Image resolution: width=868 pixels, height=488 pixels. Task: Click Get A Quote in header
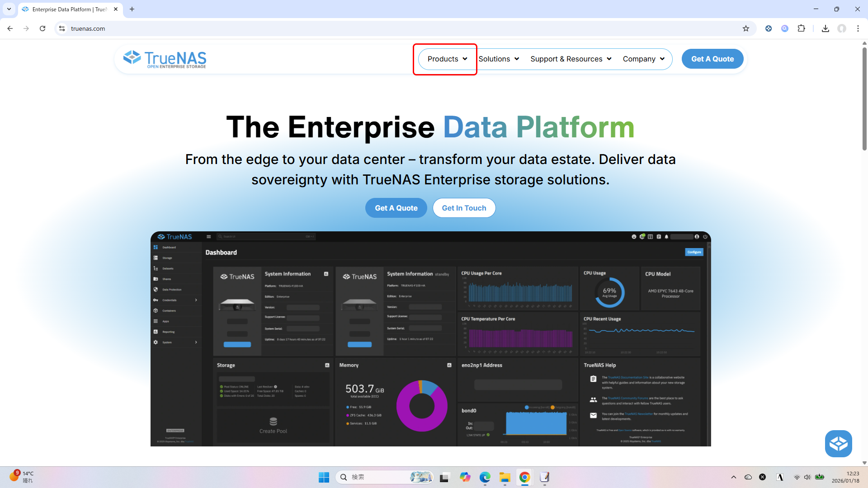pyautogui.click(x=712, y=59)
